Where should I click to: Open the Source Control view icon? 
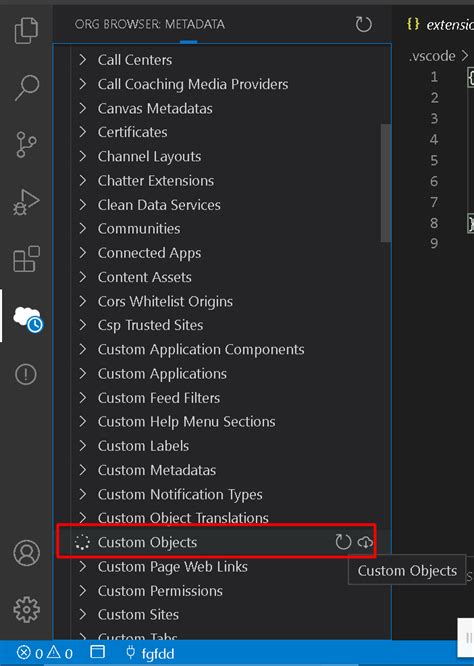[x=26, y=144]
